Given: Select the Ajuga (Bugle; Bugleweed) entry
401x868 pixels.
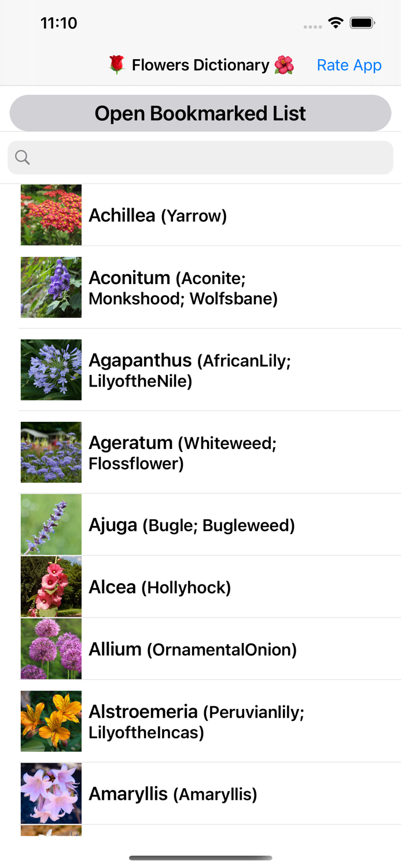Looking at the screenshot, I should pyautogui.click(x=191, y=524).
